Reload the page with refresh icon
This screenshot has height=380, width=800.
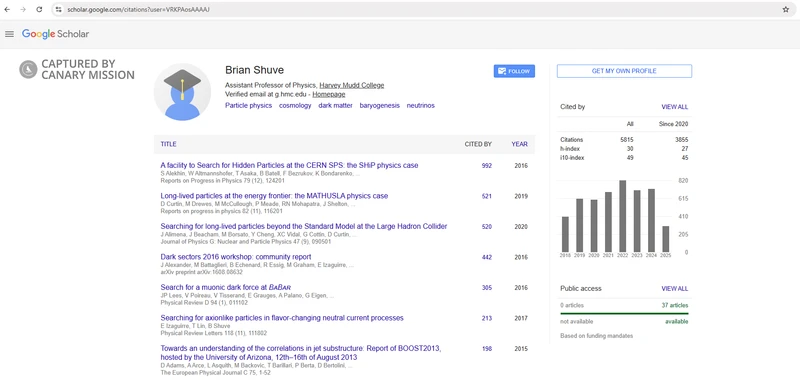point(39,10)
